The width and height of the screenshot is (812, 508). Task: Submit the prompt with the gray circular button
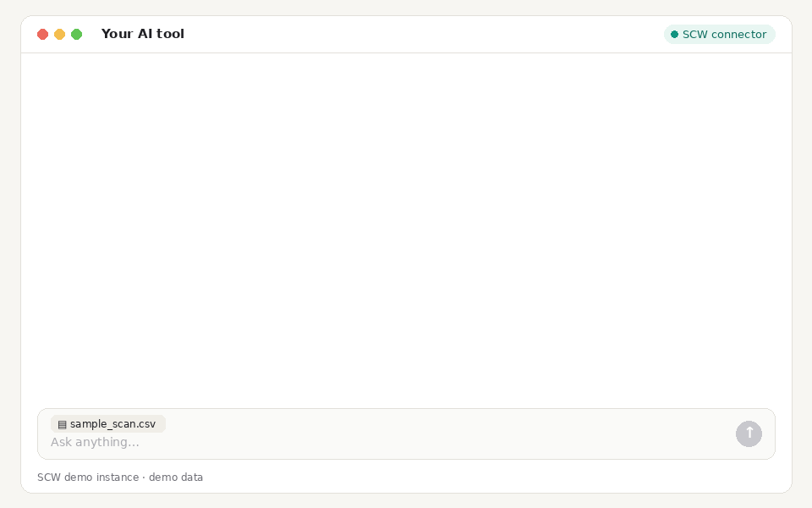pos(749,433)
